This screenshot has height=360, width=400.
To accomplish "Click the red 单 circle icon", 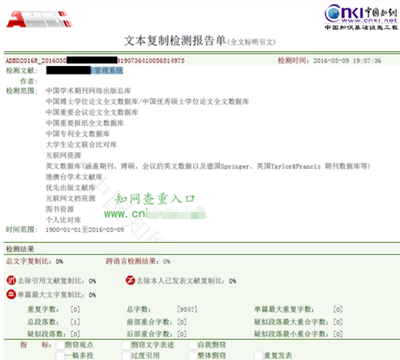I will 11,294.
